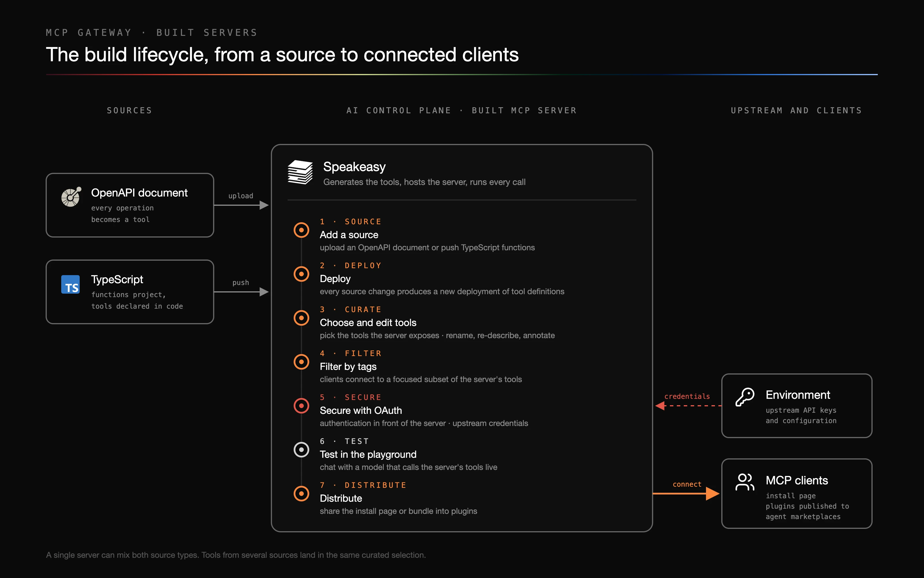Click 'authentication in front of the server' description
The image size is (924, 578).
pyautogui.click(x=424, y=424)
